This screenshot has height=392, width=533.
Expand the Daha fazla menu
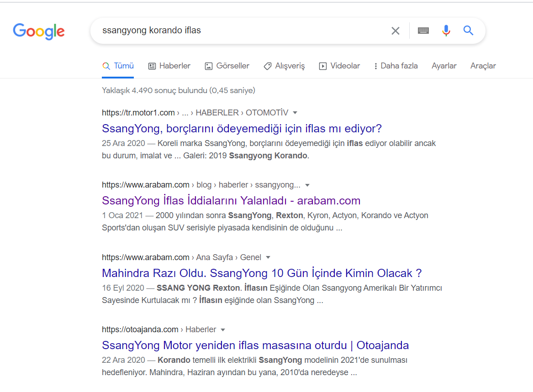pos(396,66)
